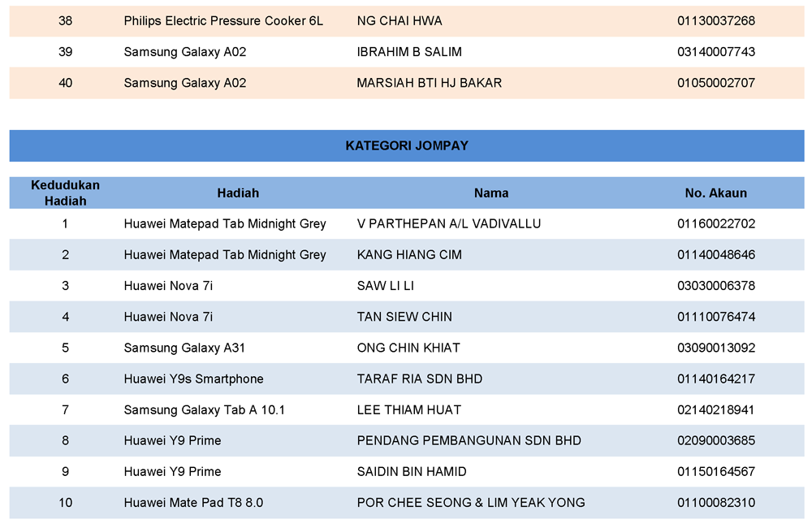The height and width of the screenshot is (528, 812).
Task: Click the name ONG CHIN KHIAT
Action: point(408,348)
